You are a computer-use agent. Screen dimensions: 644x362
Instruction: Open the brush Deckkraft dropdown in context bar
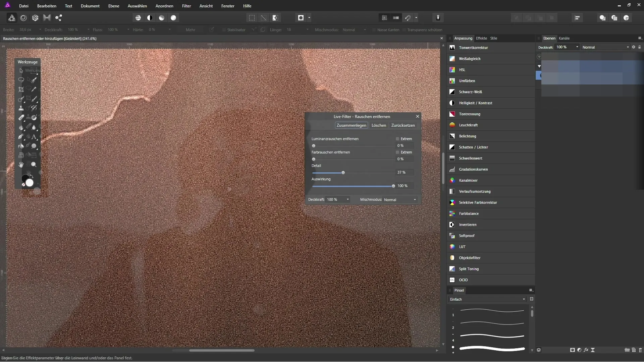point(89,30)
